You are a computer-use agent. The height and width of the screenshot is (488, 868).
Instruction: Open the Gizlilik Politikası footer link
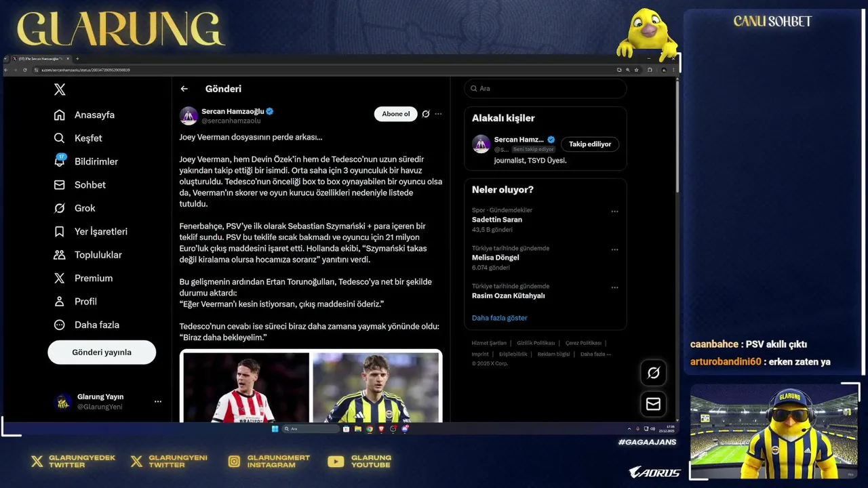[536, 343]
